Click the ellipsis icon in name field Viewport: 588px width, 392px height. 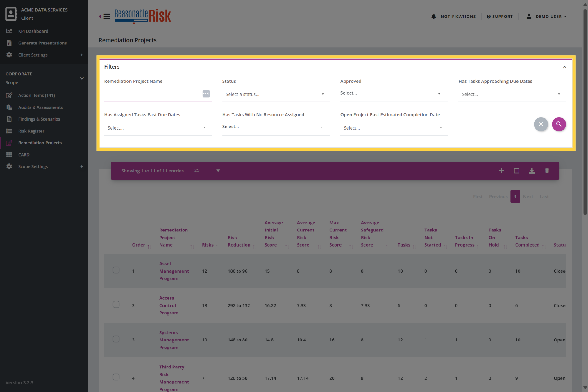click(x=206, y=94)
